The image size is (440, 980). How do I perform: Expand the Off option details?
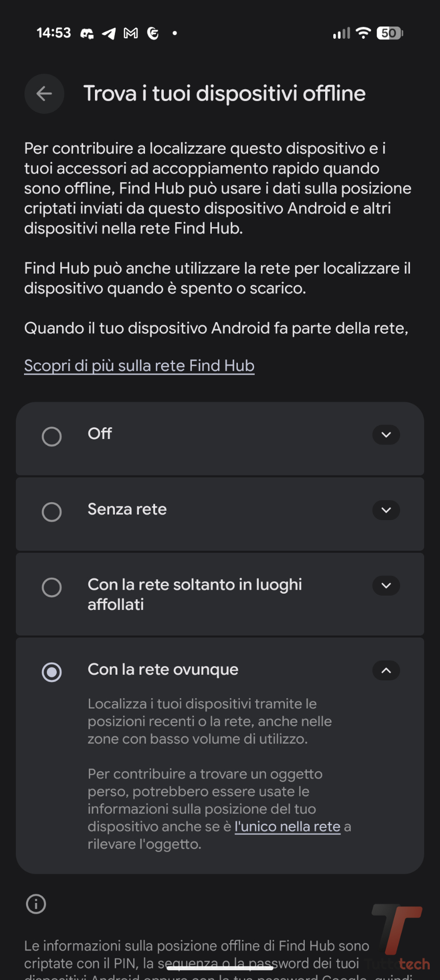click(x=386, y=435)
